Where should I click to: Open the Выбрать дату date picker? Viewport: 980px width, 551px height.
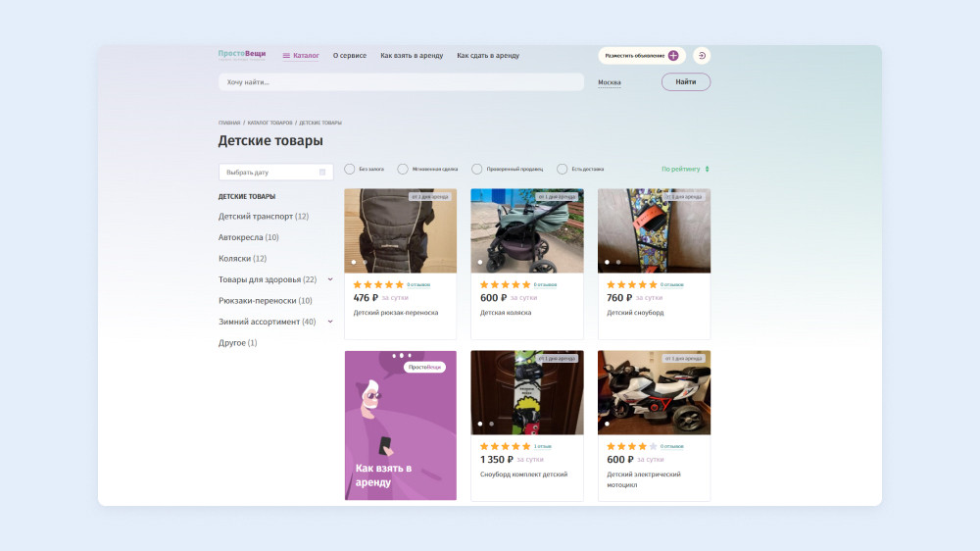click(x=275, y=172)
